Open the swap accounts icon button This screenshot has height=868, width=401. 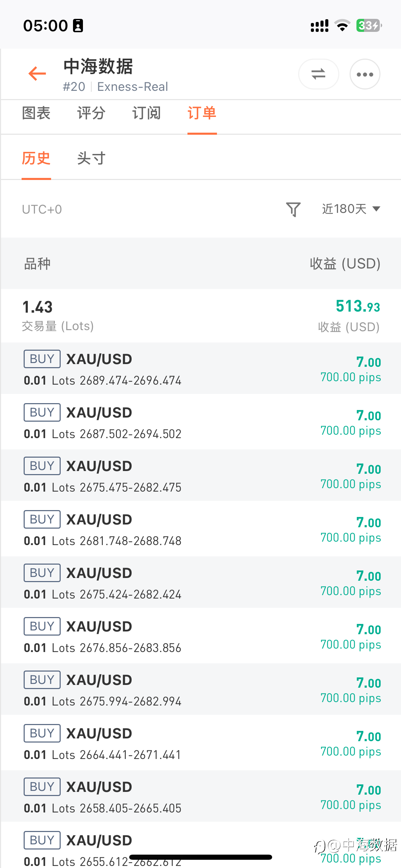pyautogui.click(x=318, y=74)
